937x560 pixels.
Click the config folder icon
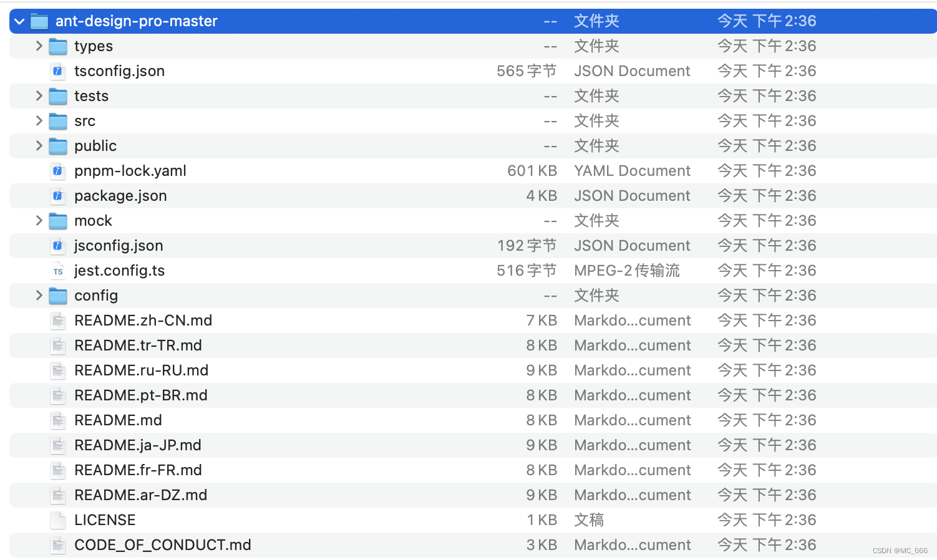[58, 296]
